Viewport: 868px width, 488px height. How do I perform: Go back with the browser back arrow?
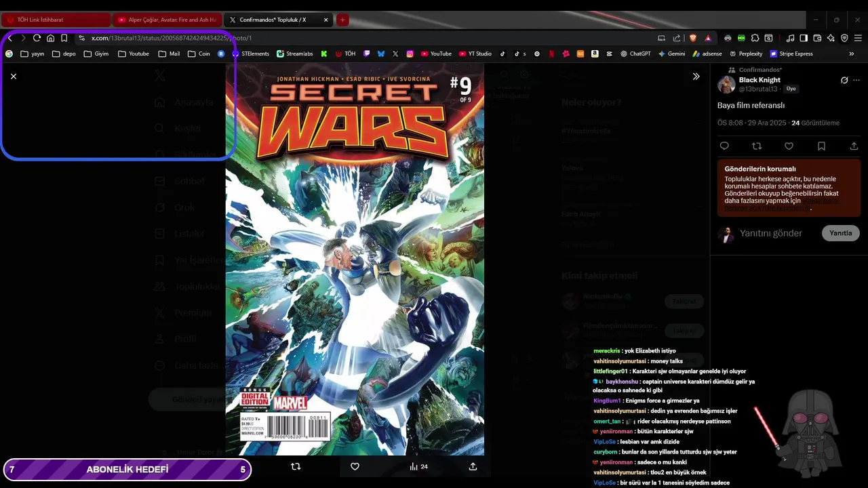pos(9,38)
